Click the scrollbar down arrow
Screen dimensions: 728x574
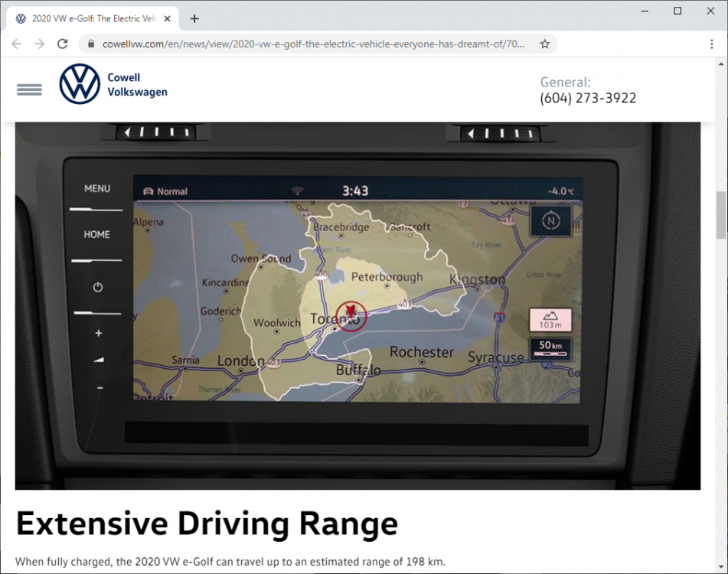click(720, 567)
